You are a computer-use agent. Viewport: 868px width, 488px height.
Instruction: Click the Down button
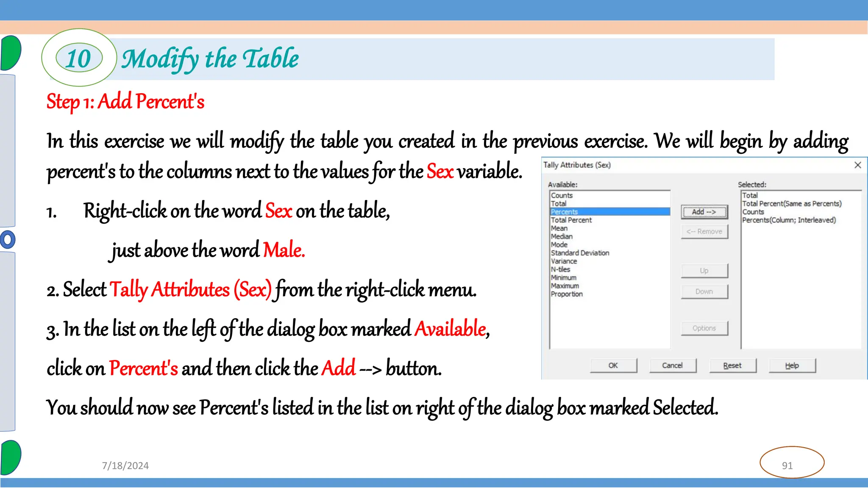click(704, 291)
